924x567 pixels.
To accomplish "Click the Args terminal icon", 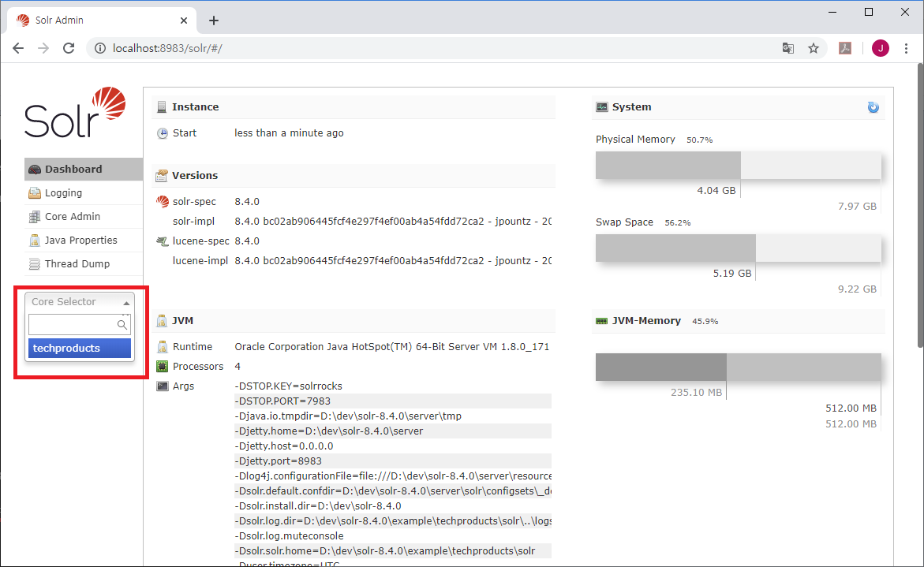I will pyautogui.click(x=162, y=386).
